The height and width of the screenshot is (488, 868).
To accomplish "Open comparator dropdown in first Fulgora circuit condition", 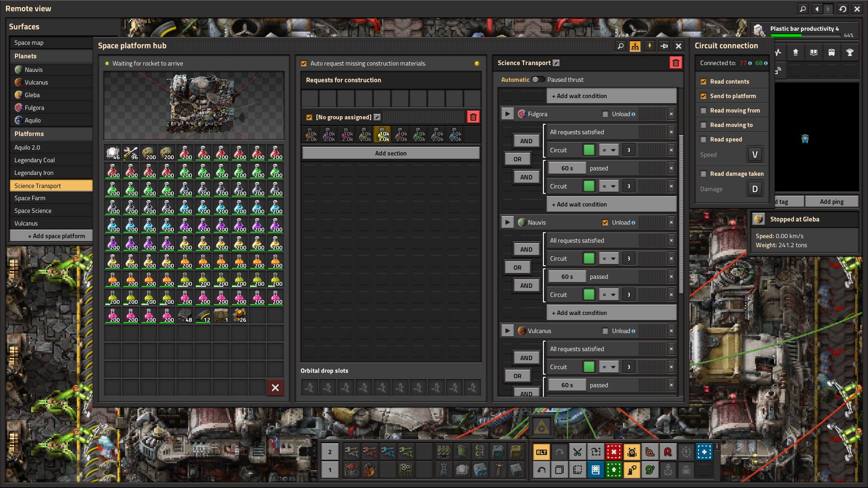I will point(609,150).
